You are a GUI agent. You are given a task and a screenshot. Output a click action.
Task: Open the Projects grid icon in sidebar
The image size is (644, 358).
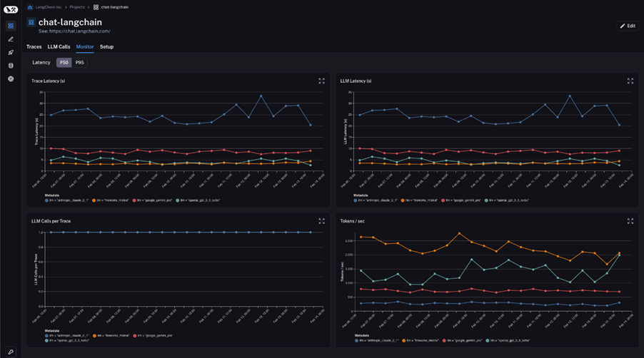coord(11,26)
